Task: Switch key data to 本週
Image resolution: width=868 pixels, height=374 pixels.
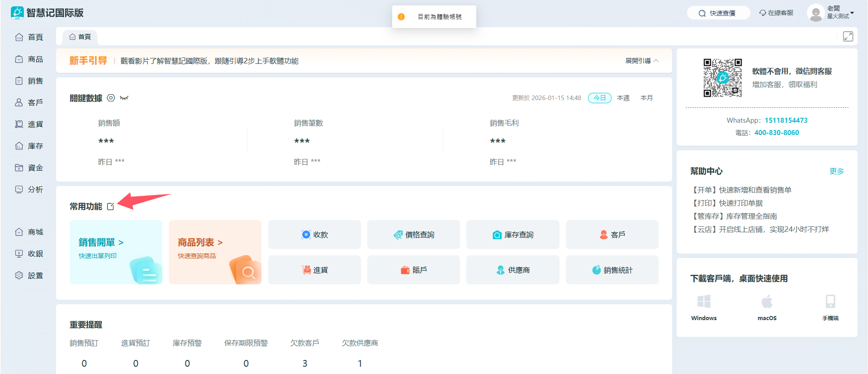Action: click(x=623, y=98)
